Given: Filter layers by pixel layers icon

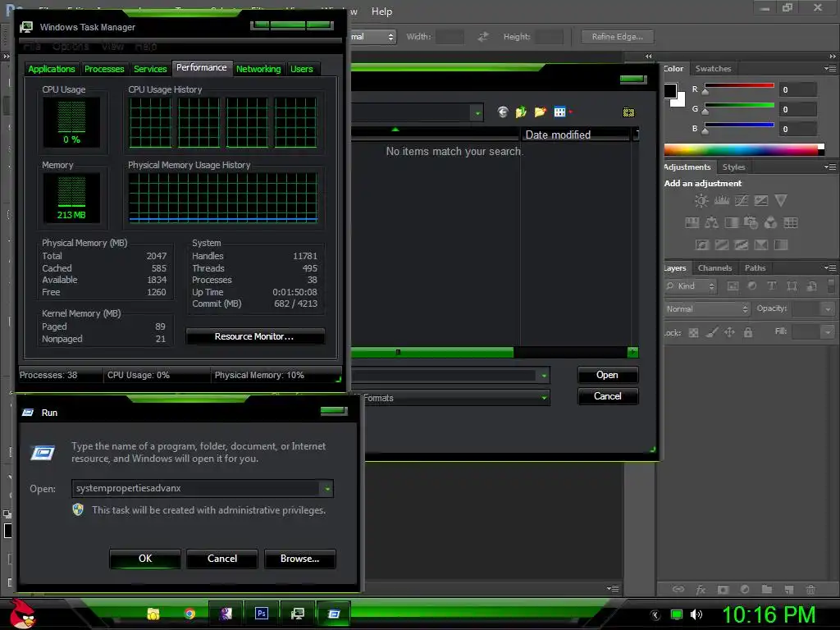Looking at the screenshot, I should click(x=733, y=286).
